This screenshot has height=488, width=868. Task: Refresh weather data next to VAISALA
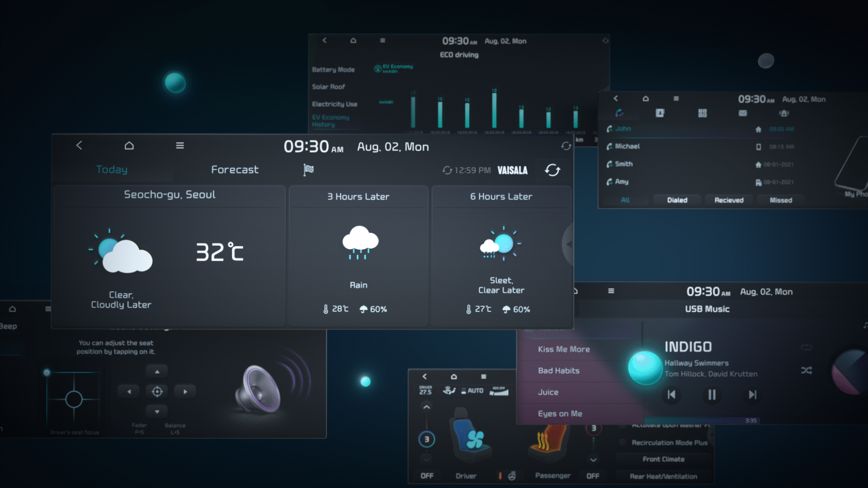[x=552, y=170]
